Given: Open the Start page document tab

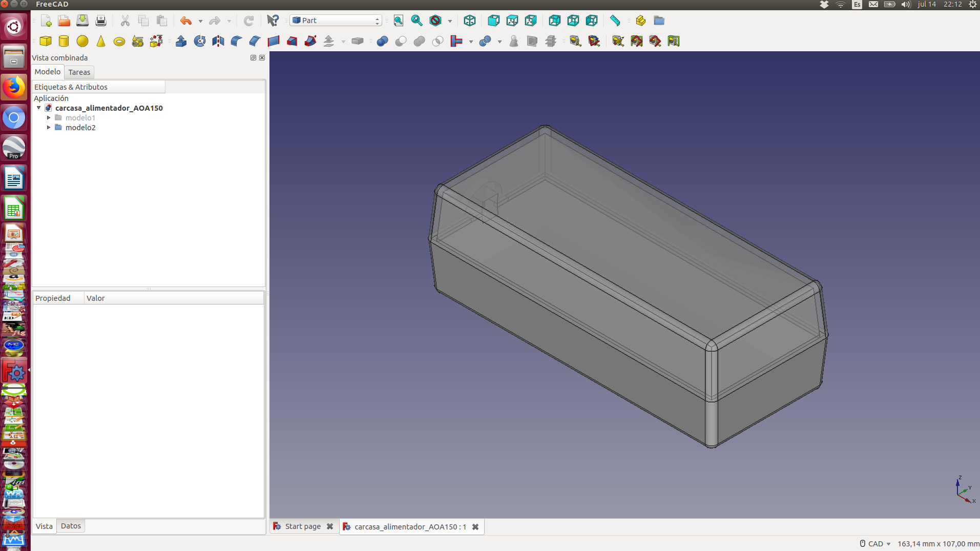Looking at the screenshot, I should [302, 526].
